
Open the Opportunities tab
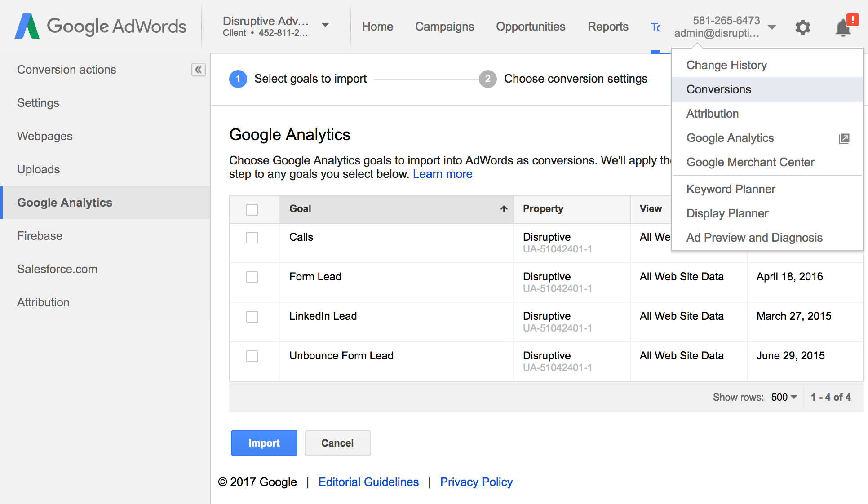pyautogui.click(x=531, y=27)
